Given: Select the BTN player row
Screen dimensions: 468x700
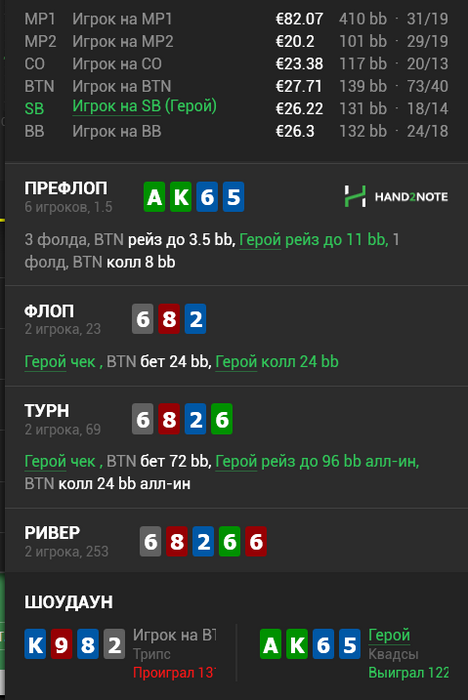Looking at the screenshot, I should coord(236,86).
